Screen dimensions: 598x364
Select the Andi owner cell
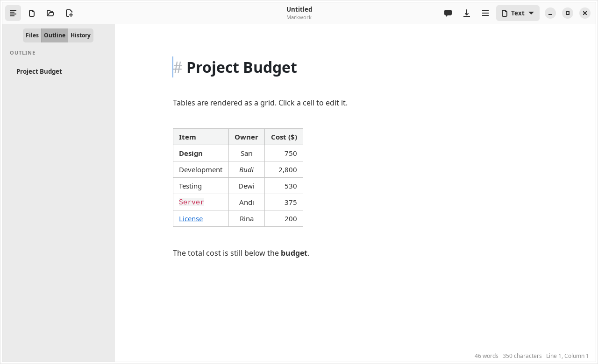tap(246, 202)
